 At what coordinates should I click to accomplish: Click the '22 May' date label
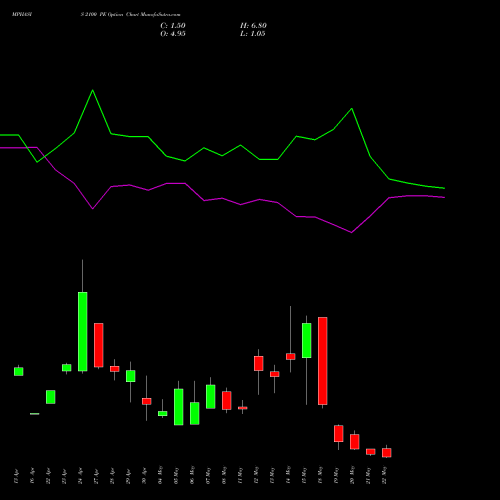pyautogui.click(x=384, y=476)
